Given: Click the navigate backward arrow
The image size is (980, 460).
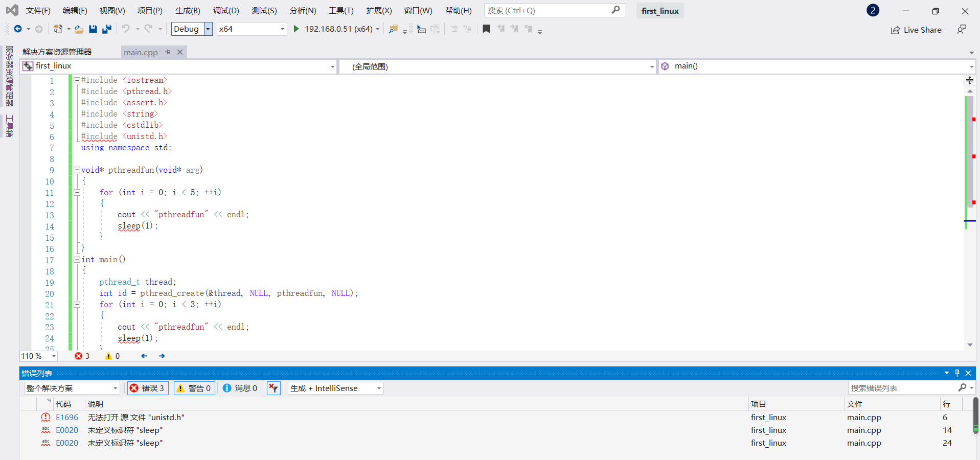Looking at the screenshot, I should pyautogui.click(x=17, y=29).
